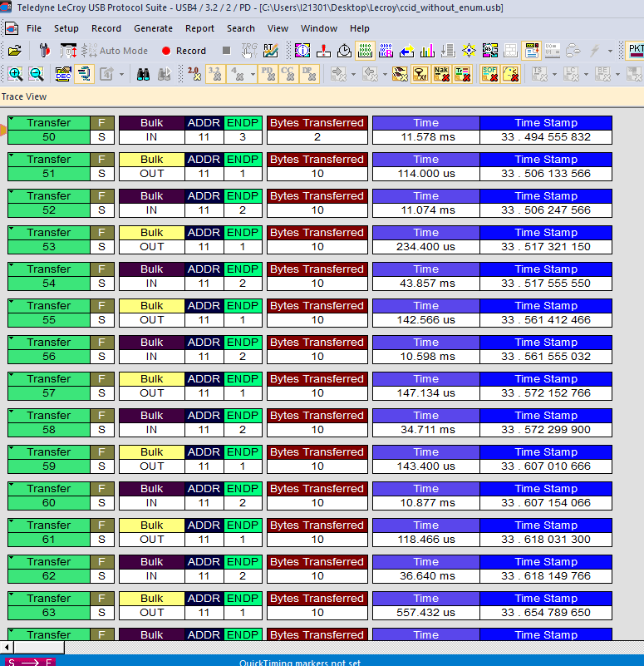Click the S → F status bar indicator
644x666 pixels.
coord(30,662)
